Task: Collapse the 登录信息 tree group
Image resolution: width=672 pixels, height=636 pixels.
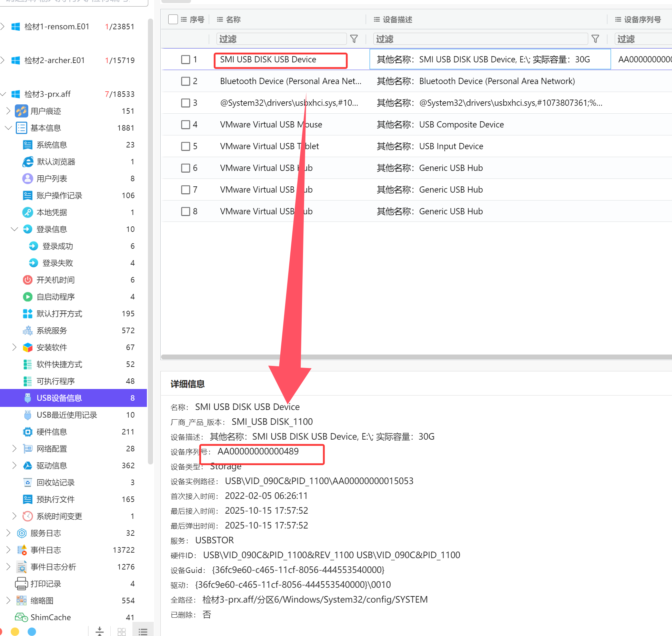Action: tap(14, 229)
